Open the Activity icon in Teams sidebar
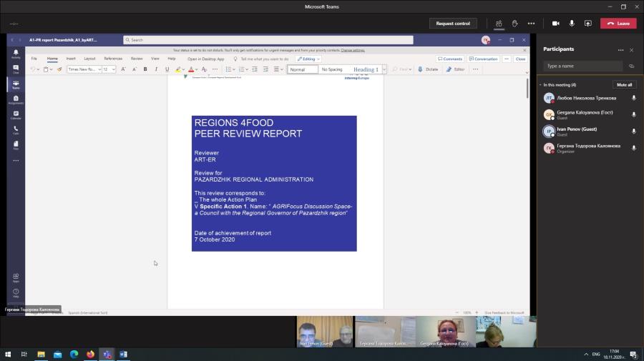Screen dimensions: 644x361 [x=16, y=54]
